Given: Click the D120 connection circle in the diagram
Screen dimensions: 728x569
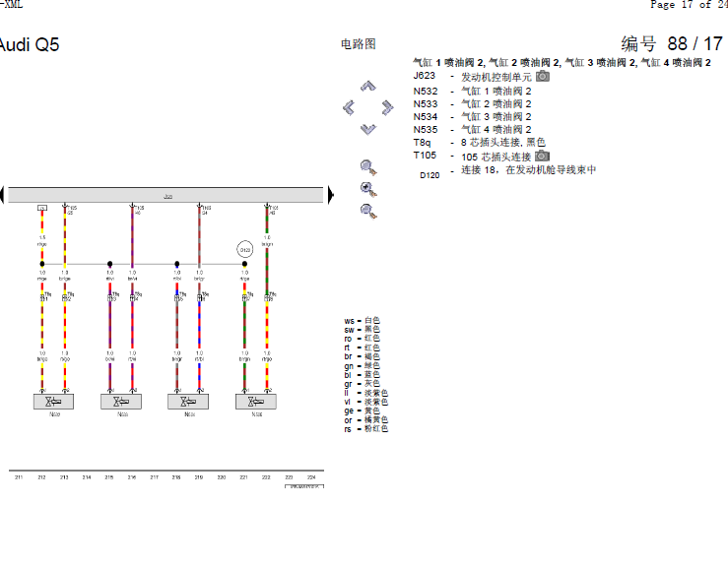Looking at the screenshot, I should (244, 250).
